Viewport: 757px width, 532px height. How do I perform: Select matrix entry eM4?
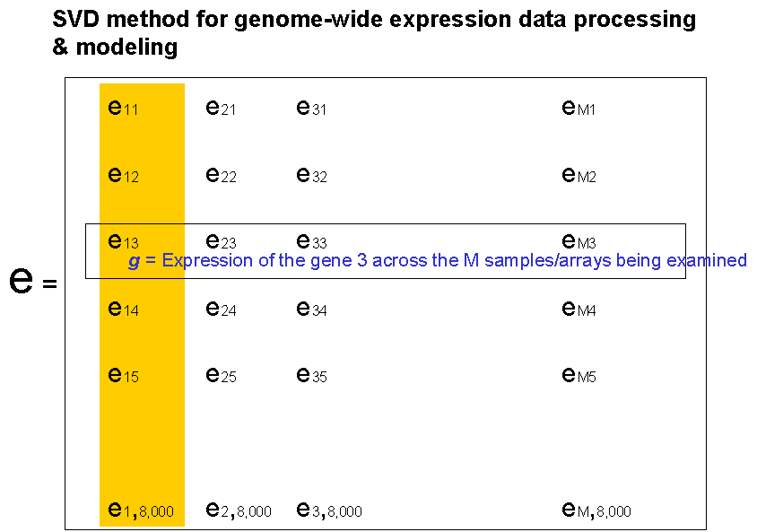point(579,310)
